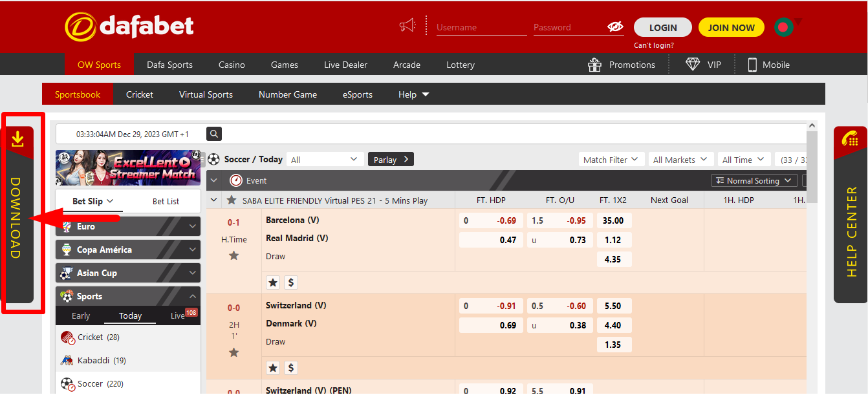Collapse the SABA ELITE FRIENDLY league row
Viewport: 868px width, 395px height.
[214, 200]
